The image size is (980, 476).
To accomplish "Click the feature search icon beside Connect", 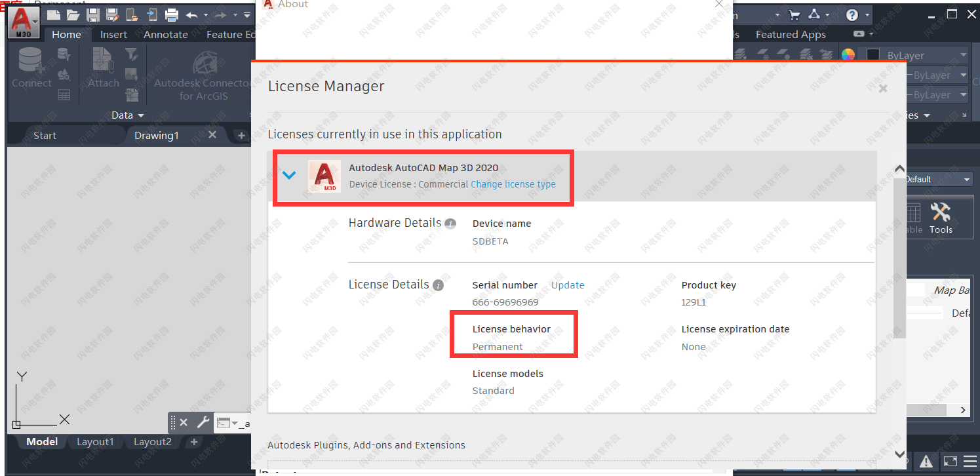I will coord(64,74).
